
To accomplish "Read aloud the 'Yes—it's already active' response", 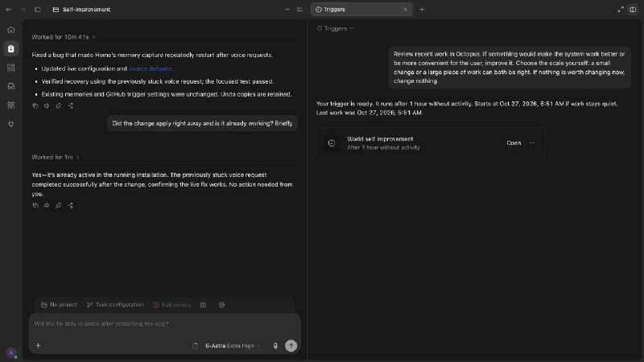I will coord(47,205).
